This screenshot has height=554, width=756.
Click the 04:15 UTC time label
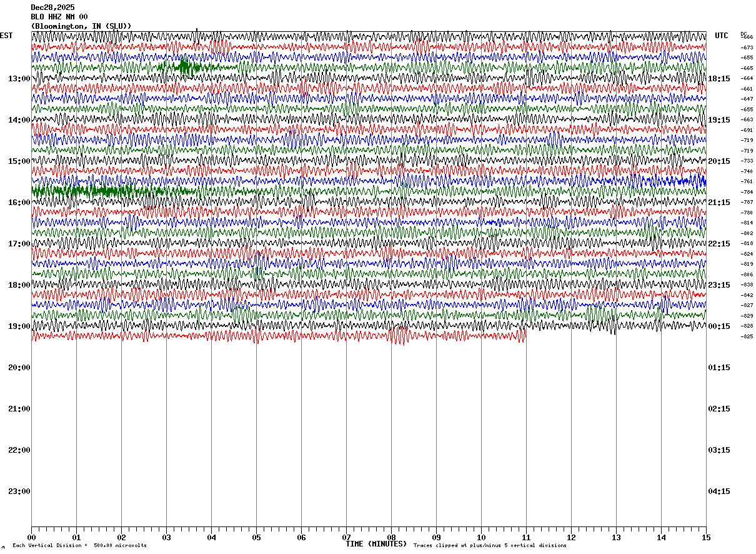coord(719,491)
